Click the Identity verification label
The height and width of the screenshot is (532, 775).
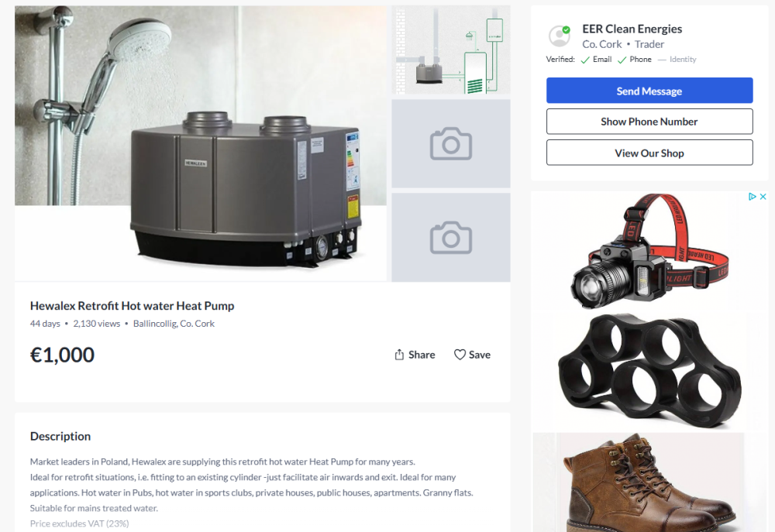(x=683, y=60)
